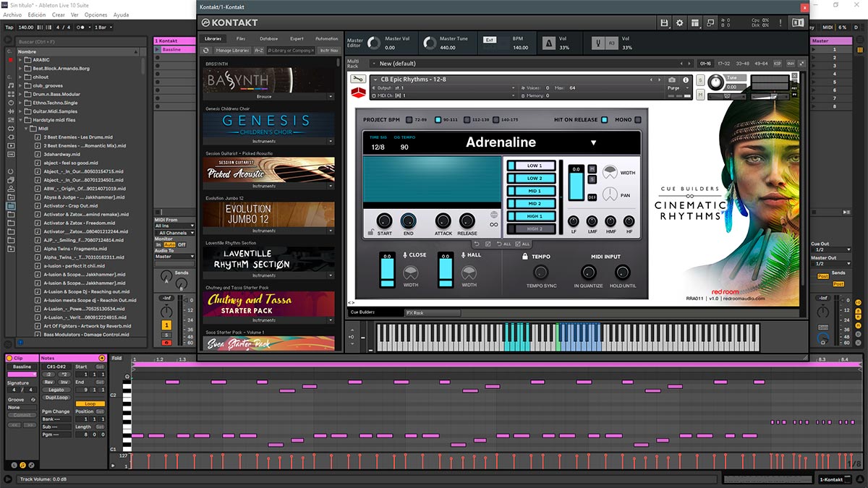
Task: Enable the 140-175 Project BPM checkbox
Action: (x=495, y=120)
